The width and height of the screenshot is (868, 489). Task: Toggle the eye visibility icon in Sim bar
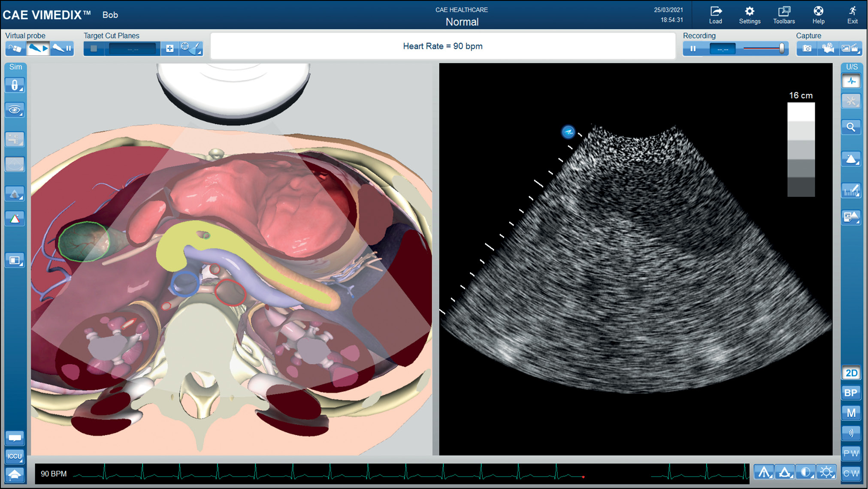[15, 110]
